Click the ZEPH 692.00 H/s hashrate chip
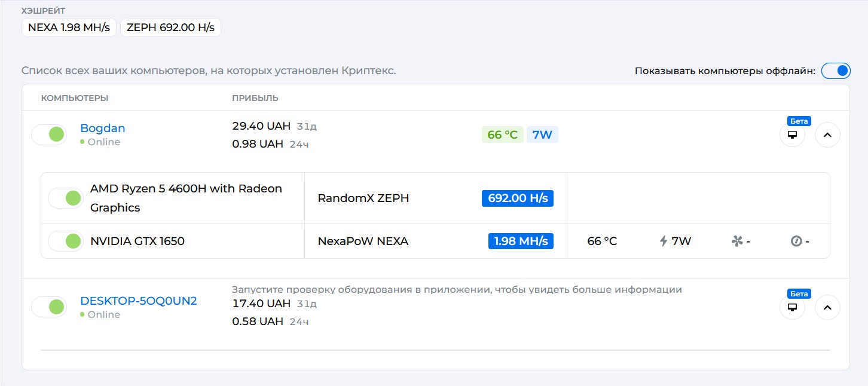868x386 pixels. 170,27
